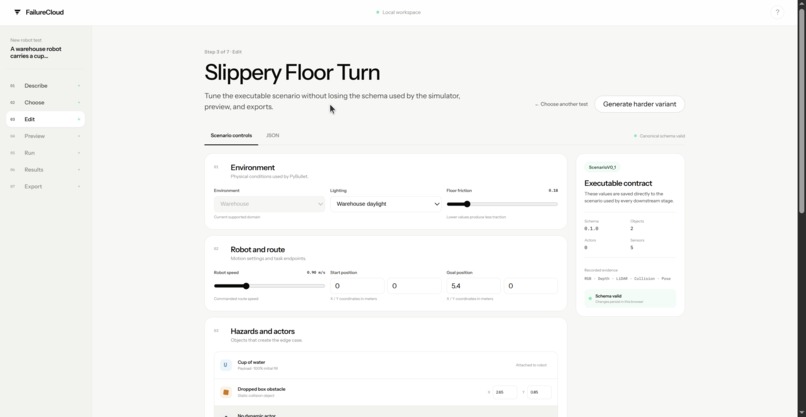Switch to the JSON tab
This screenshot has height=417, width=806.
coord(272,136)
